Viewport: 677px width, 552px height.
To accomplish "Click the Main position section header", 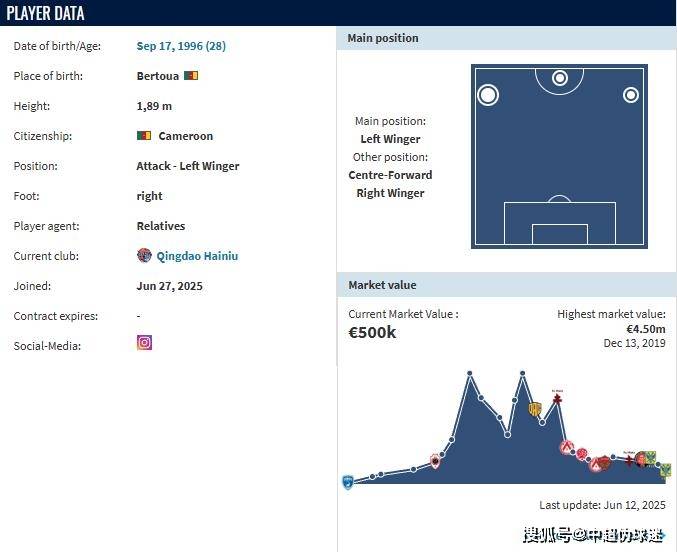I will (383, 38).
